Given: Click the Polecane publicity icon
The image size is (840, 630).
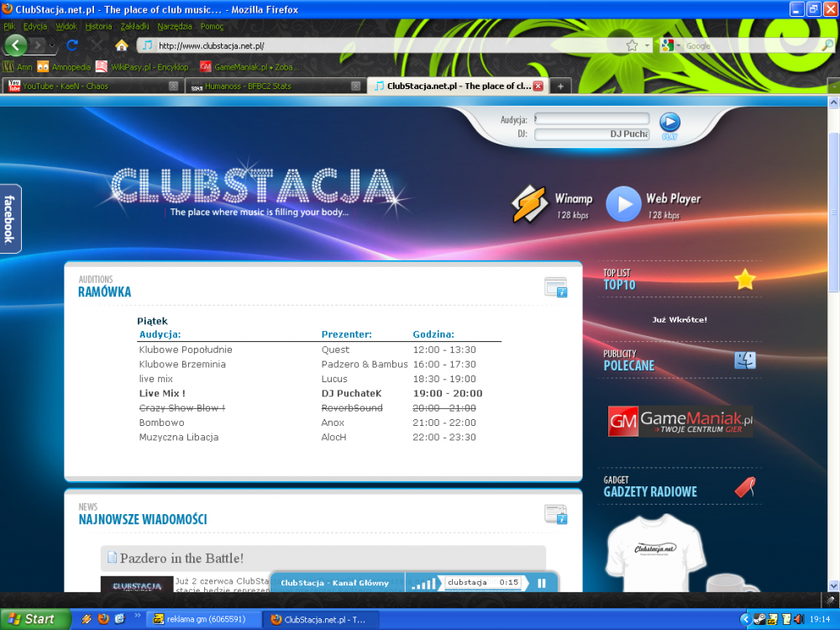Looking at the screenshot, I should coord(744,360).
